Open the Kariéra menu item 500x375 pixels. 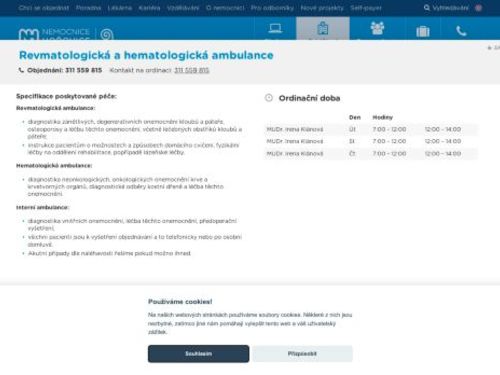[149, 8]
